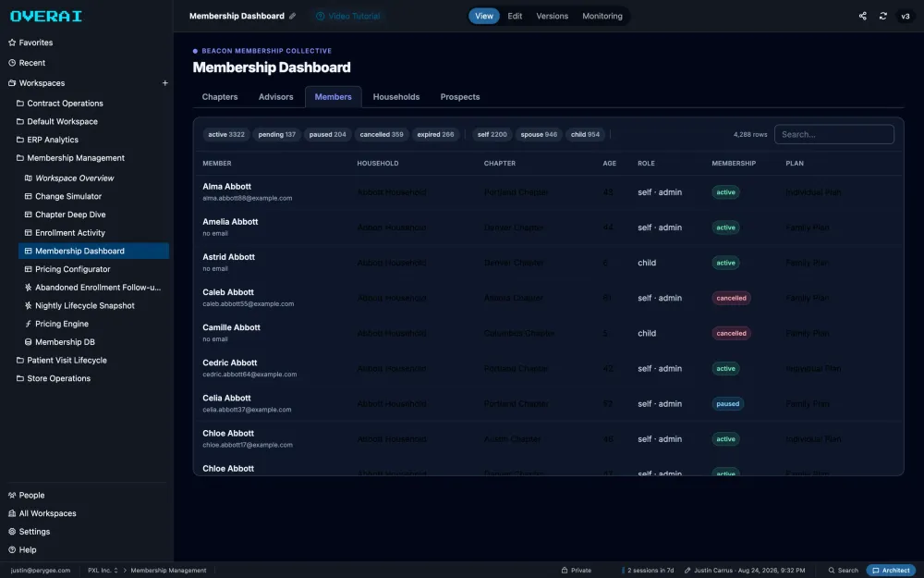Open All Workspaces
Viewport: 924px width, 578px height.
coord(42,513)
